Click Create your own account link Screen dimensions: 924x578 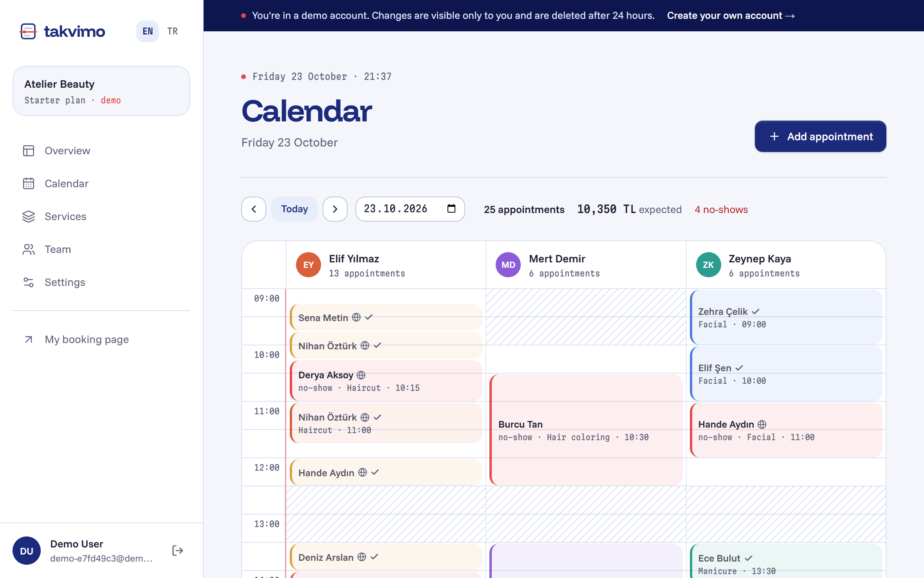point(731,16)
